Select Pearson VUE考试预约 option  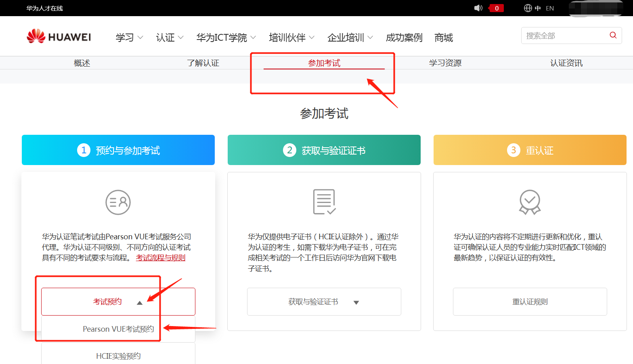click(118, 329)
